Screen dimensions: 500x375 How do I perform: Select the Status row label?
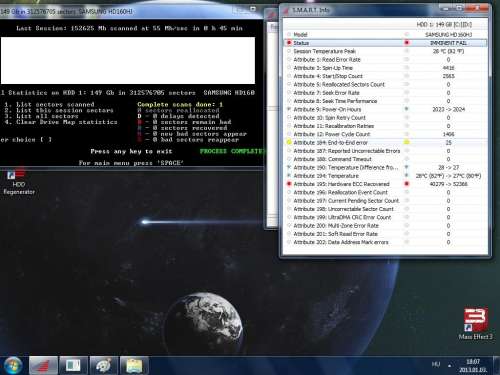(x=301, y=43)
